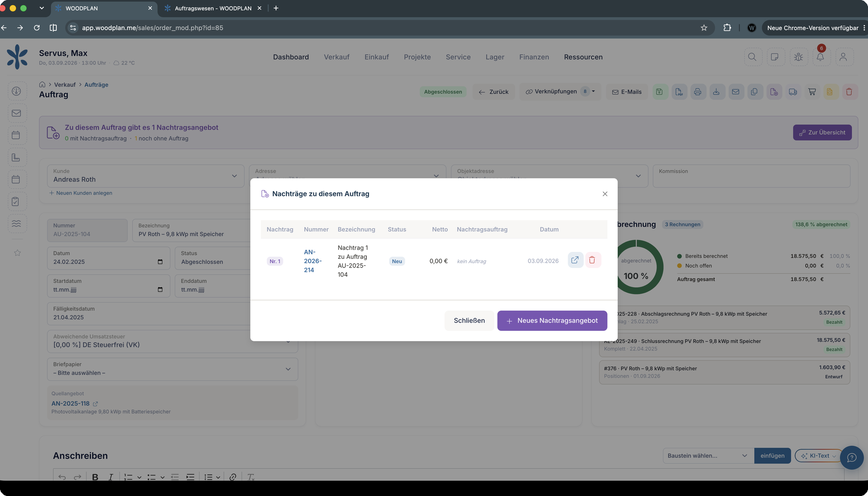Switch to Auftragswesen - WOODPLAN browser tab
The width and height of the screenshot is (868, 496).
[213, 8]
